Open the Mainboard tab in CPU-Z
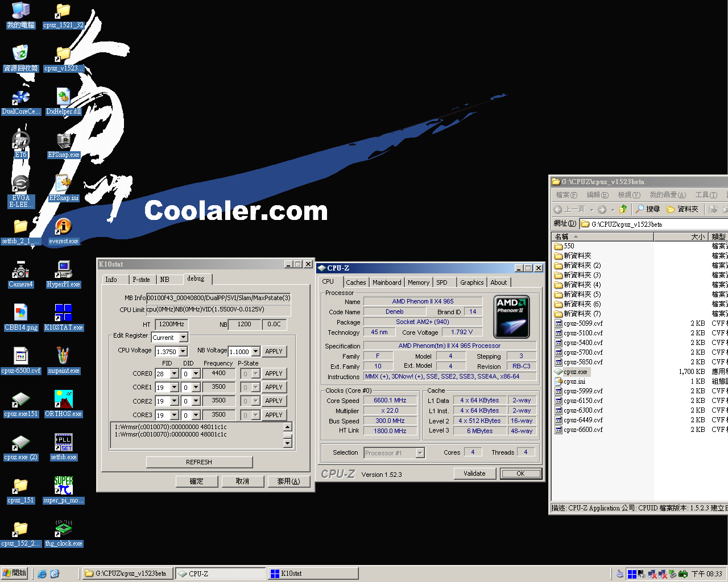The height and width of the screenshot is (582, 728). pos(387,282)
